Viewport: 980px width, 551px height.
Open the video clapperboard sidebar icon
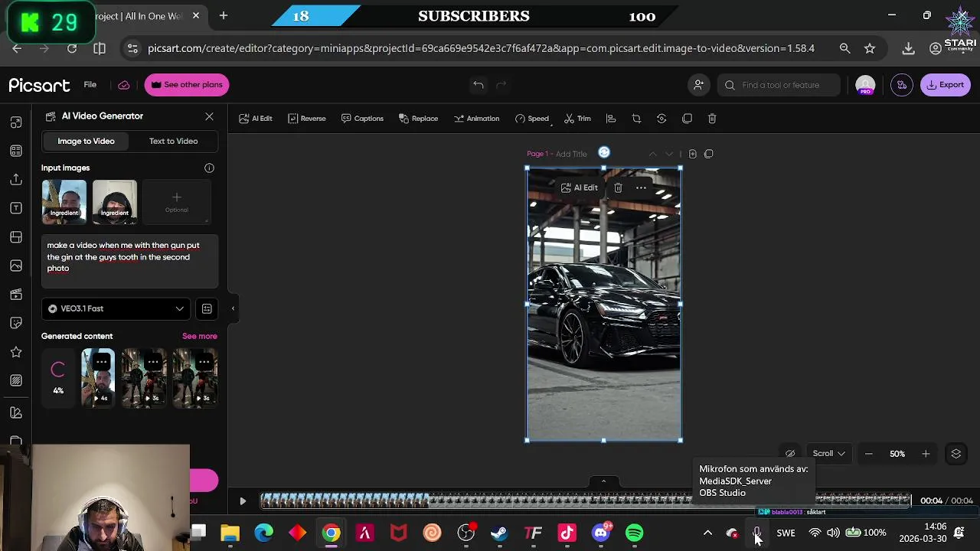(16, 295)
